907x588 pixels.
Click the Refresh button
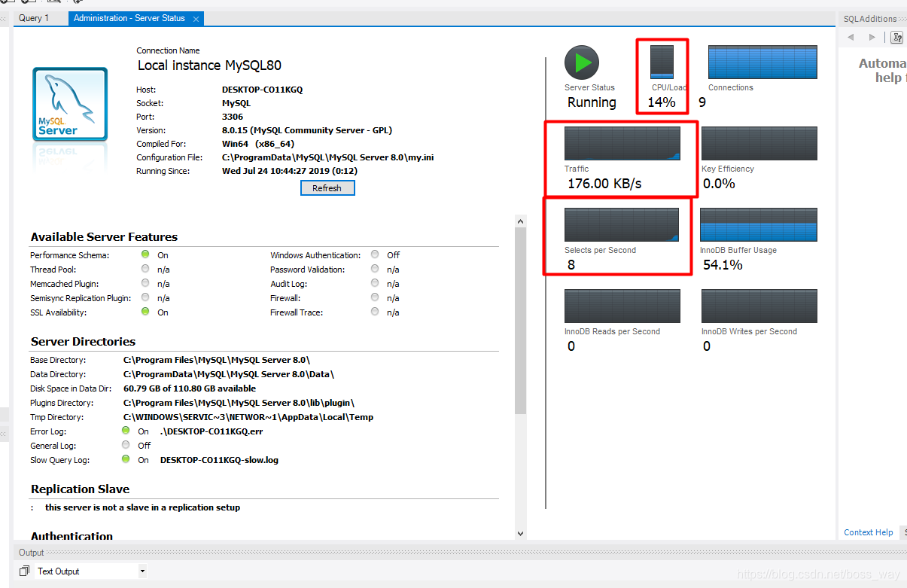tap(327, 188)
